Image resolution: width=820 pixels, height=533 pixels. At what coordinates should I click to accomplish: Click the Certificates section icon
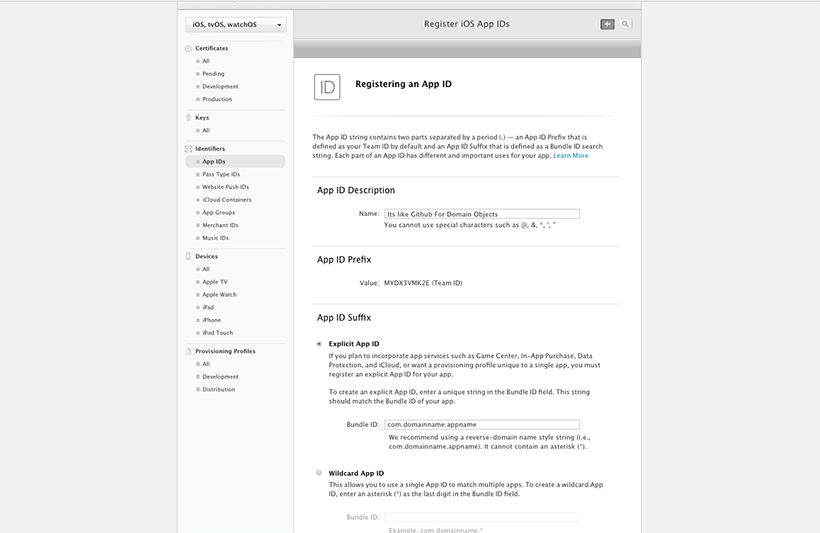coord(188,48)
